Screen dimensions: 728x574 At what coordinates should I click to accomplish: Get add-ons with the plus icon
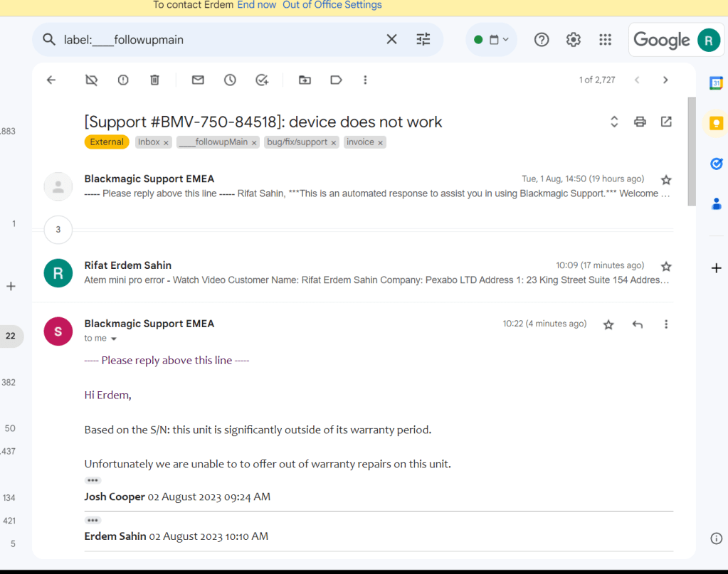(x=717, y=267)
